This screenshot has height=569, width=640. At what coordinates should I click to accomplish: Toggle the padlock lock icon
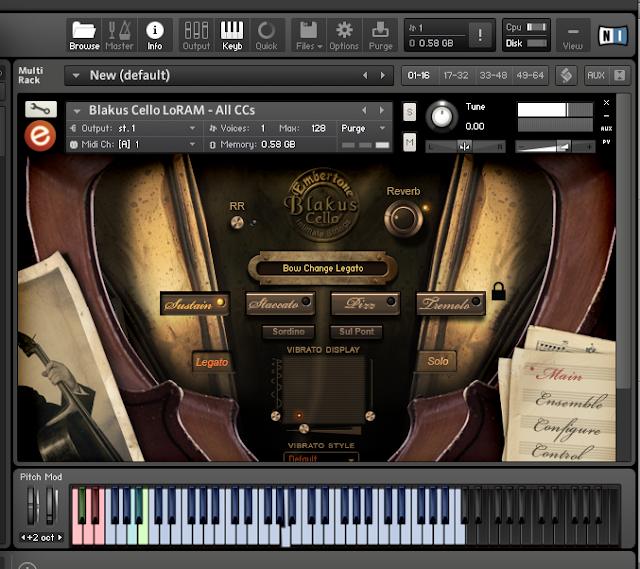click(x=498, y=291)
